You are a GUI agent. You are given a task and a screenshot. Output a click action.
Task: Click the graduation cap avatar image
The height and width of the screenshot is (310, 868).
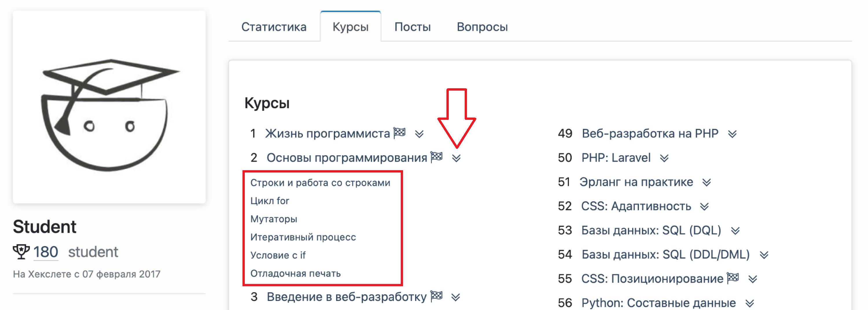pos(109,107)
